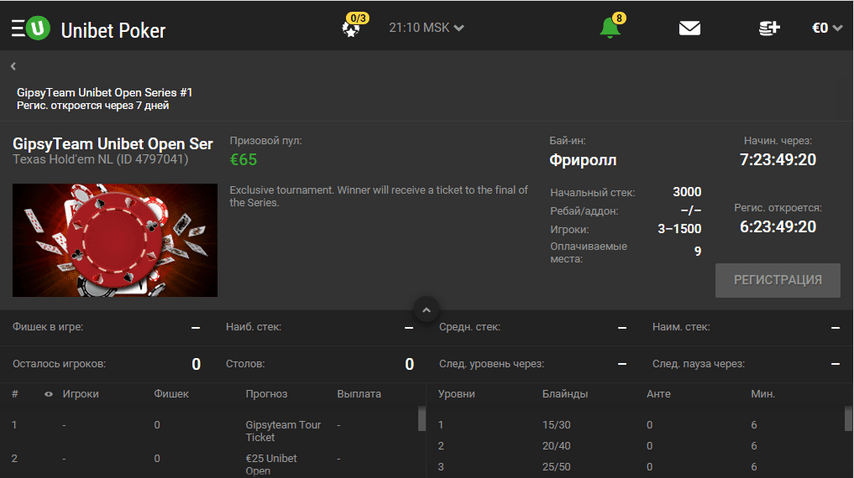This screenshot has width=854, height=478.
Task: Click the 3–1500 players range value
Action: [x=679, y=229]
